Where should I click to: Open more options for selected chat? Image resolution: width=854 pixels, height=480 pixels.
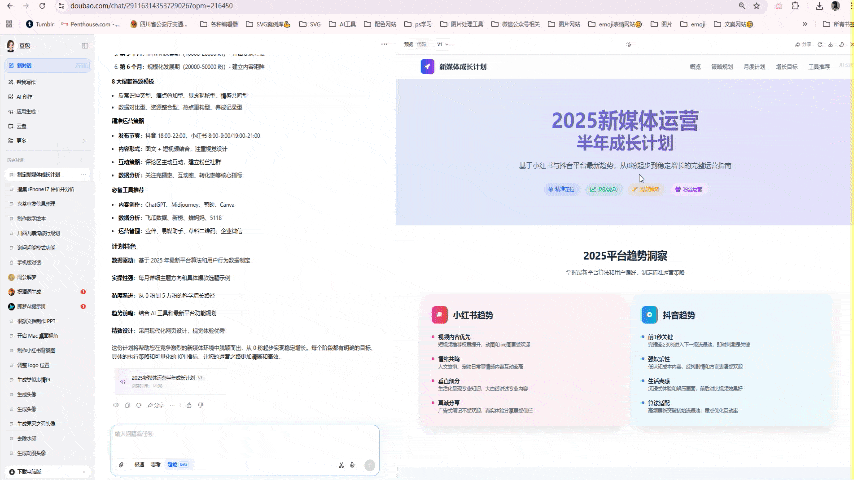(x=83, y=175)
